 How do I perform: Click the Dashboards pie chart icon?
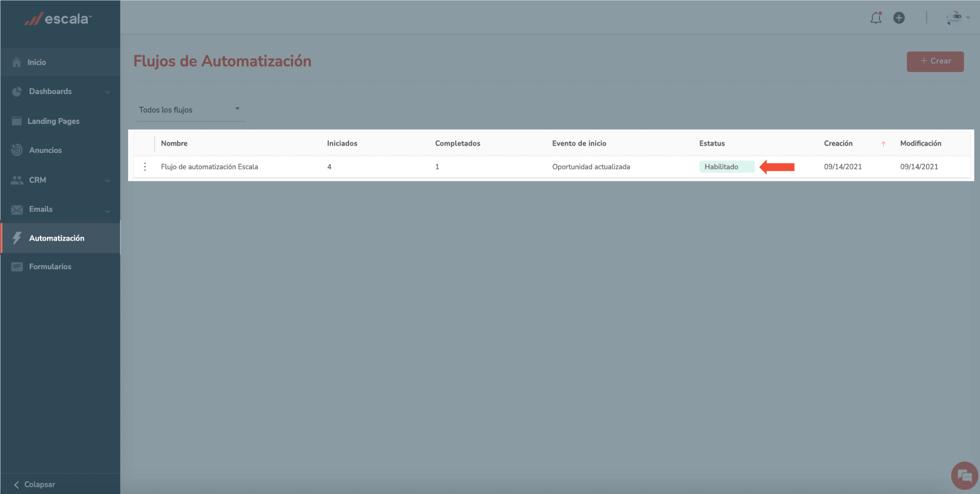point(17,91)
